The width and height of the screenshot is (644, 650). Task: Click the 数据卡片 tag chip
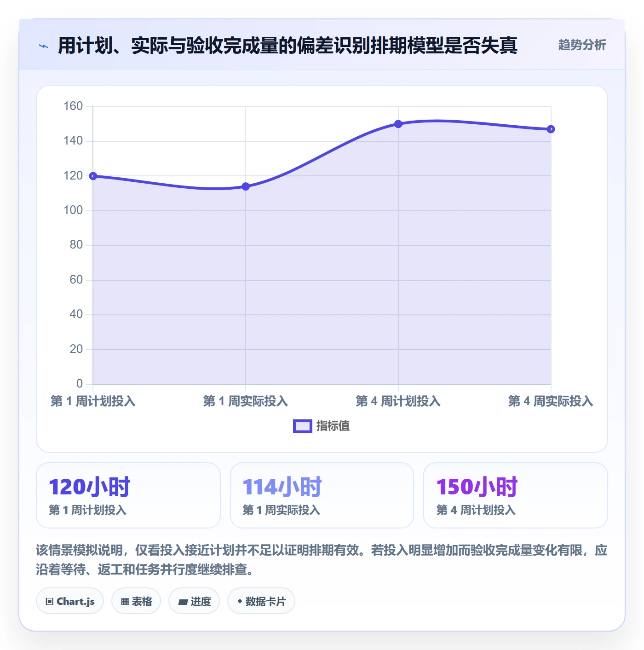click(x=261, y=601)
